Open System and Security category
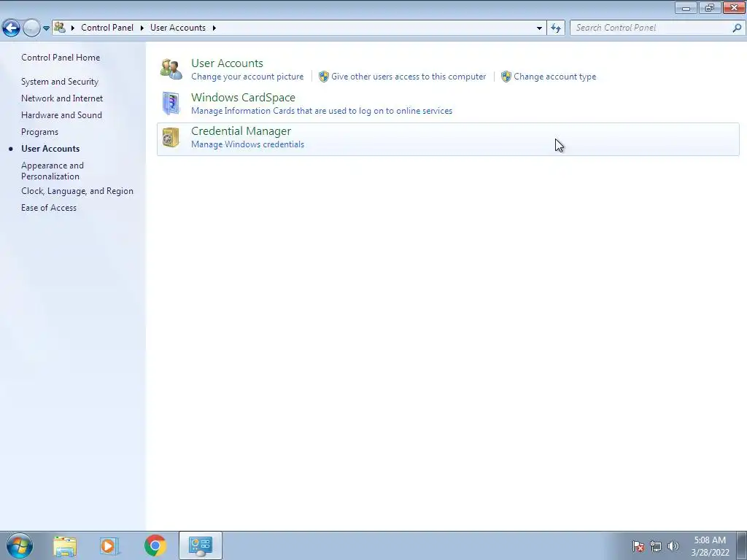Viewport: 747px width, 560px height. tap(60, 82)
